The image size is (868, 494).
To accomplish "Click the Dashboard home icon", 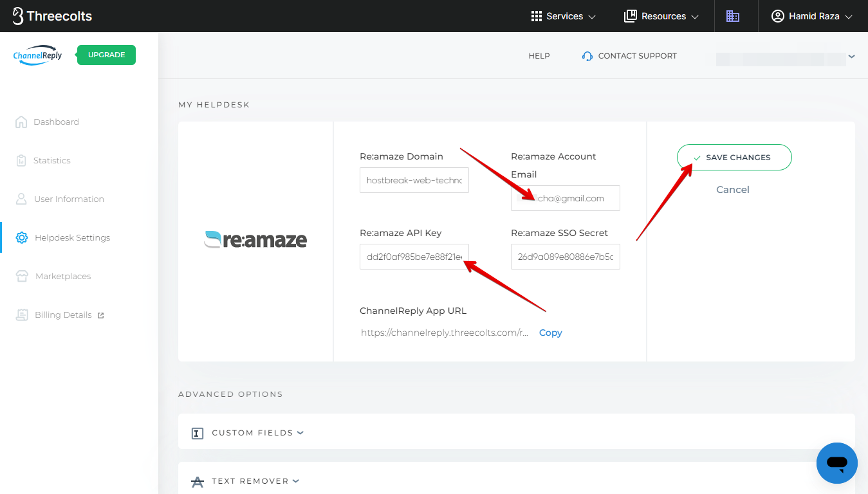I will pyautogui.click(x=21, y=122).
